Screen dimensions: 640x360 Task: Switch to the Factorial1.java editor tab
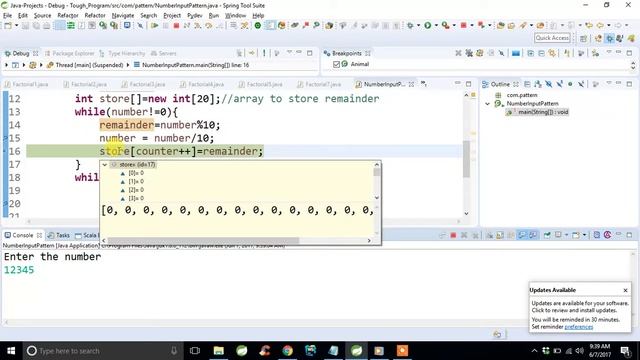pos(27,84)
